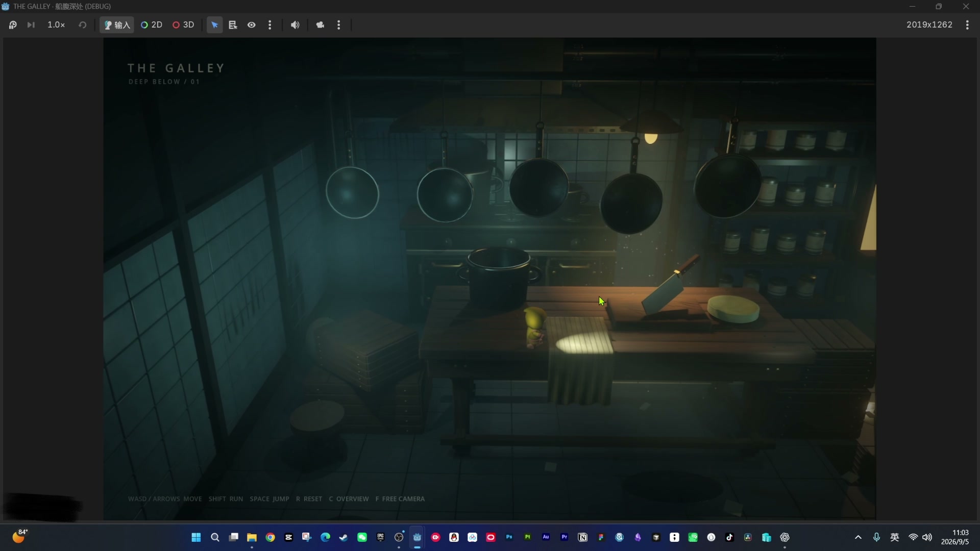The image size is (980, 551).
Task: Click the reset speed arrow icon
Action: tap(82, 24)
